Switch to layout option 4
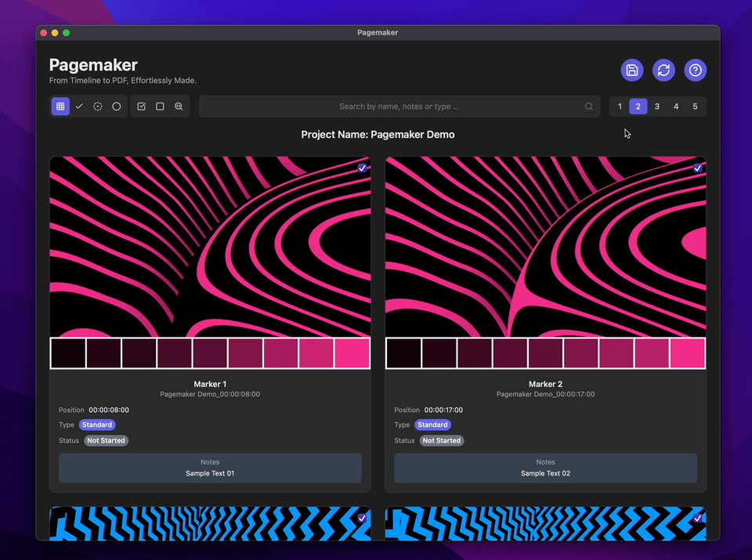752x560 pixels. (676, 107)
